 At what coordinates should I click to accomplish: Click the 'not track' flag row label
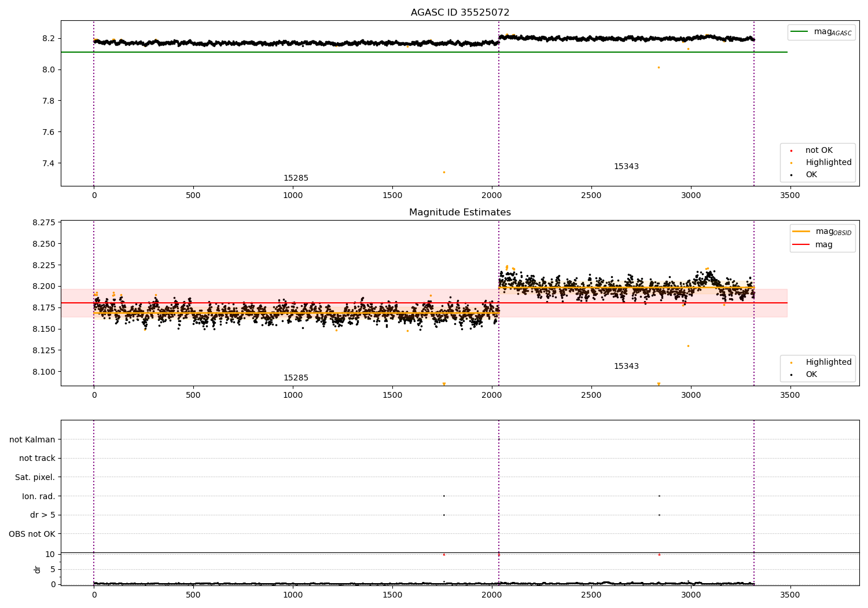click(37, 459)
